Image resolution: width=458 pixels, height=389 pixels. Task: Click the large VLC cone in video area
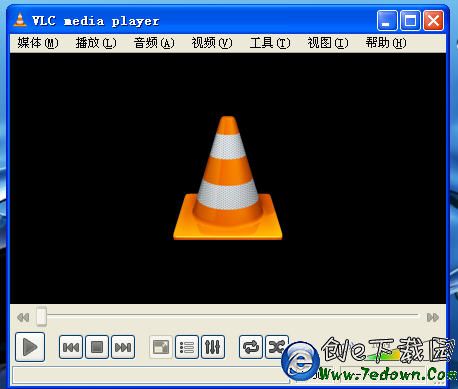click(x=228, y=178)
